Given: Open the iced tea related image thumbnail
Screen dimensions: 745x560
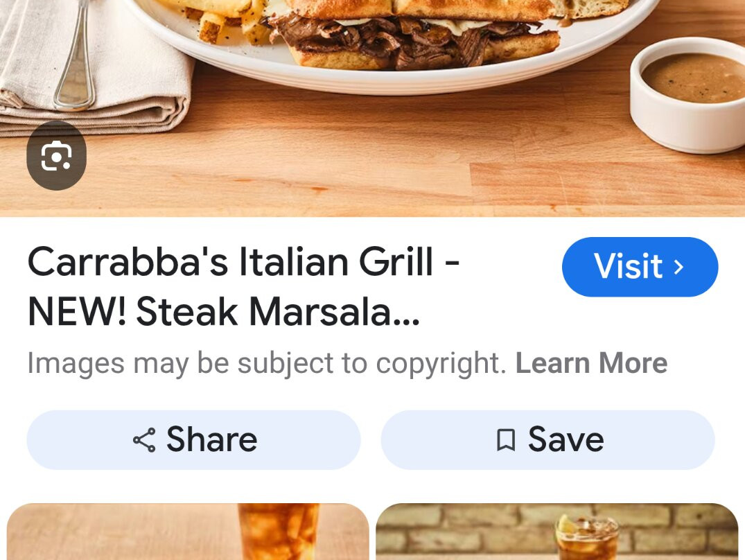Looking at the screenshot, I should coord(188,532).
